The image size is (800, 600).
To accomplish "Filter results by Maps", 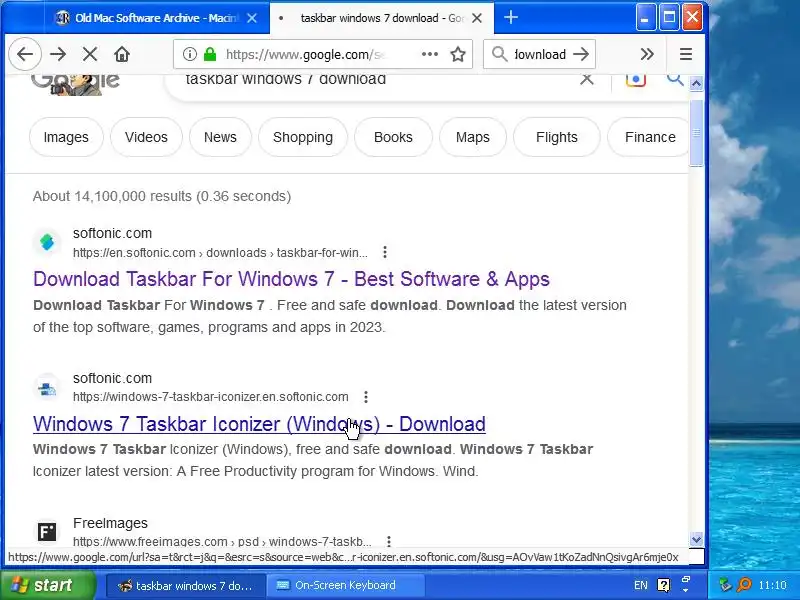I will [472, 137].
